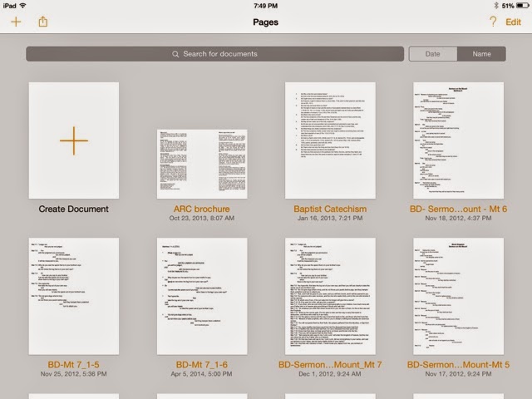
Task: Tap the 7:49 PM clock
Action: click(266, 6)
